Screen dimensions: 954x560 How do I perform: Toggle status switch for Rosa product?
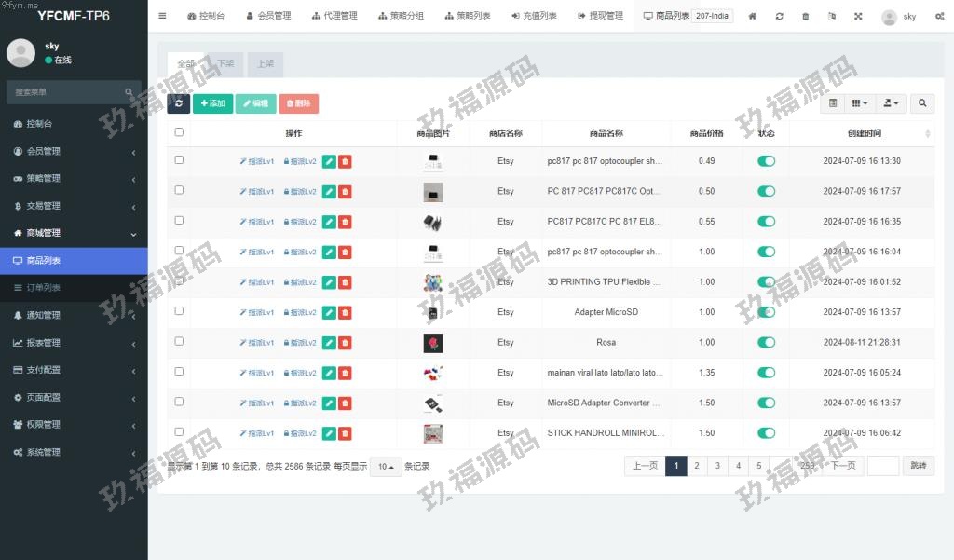(x=766, y=342)
